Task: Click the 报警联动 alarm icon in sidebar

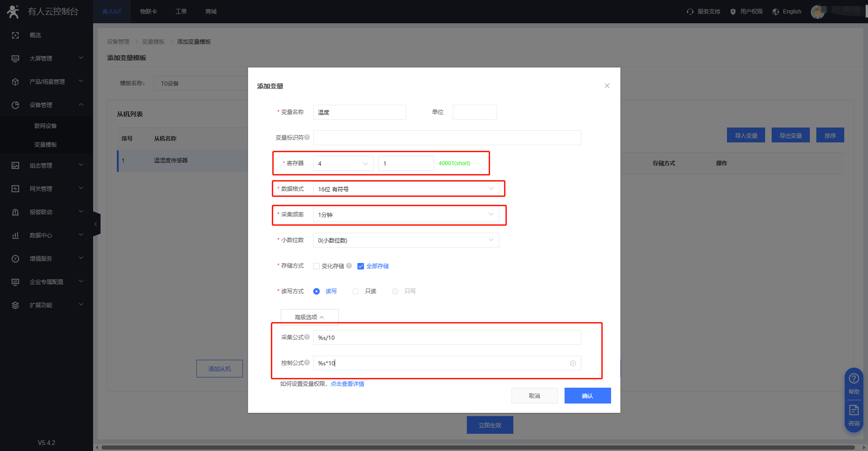Action: (x=15, y=212)
